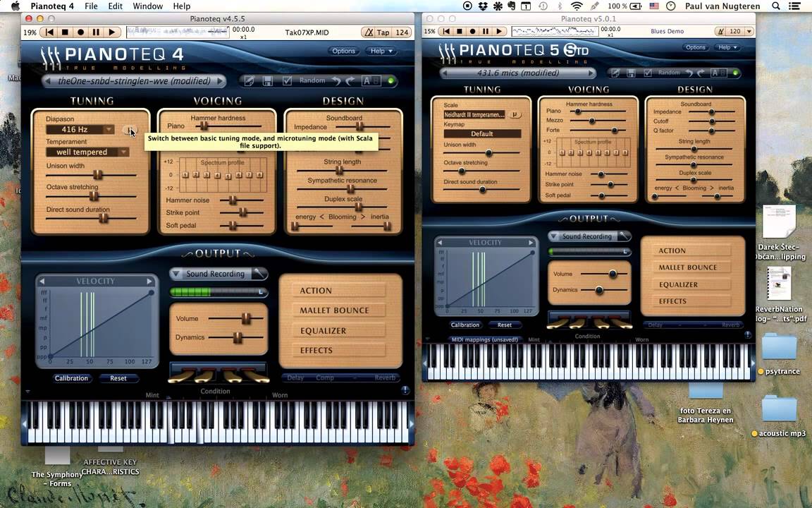Play the MIDI file in Pianoteq 4
The height and width of the screenshot is (508, 812).
pos(112,32)
